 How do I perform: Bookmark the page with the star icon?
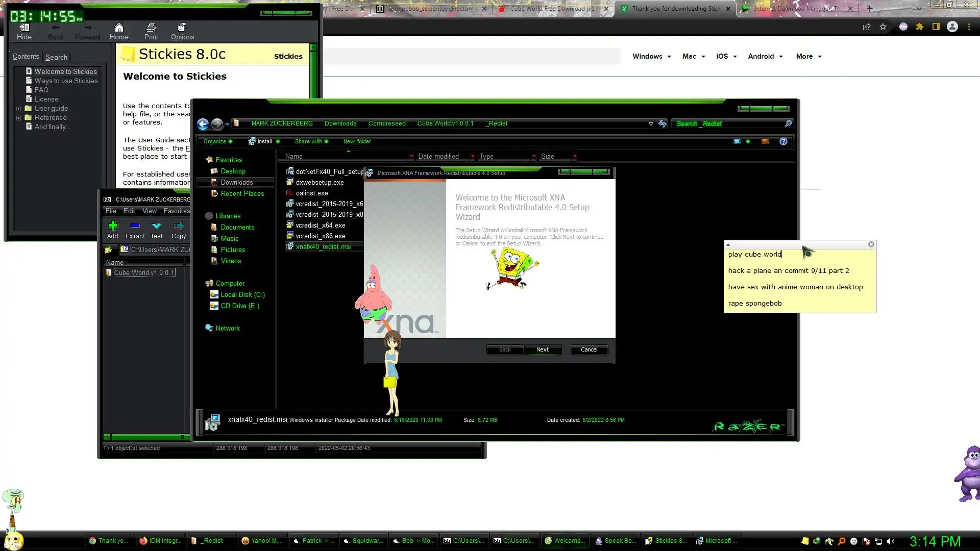click(883, 27)
